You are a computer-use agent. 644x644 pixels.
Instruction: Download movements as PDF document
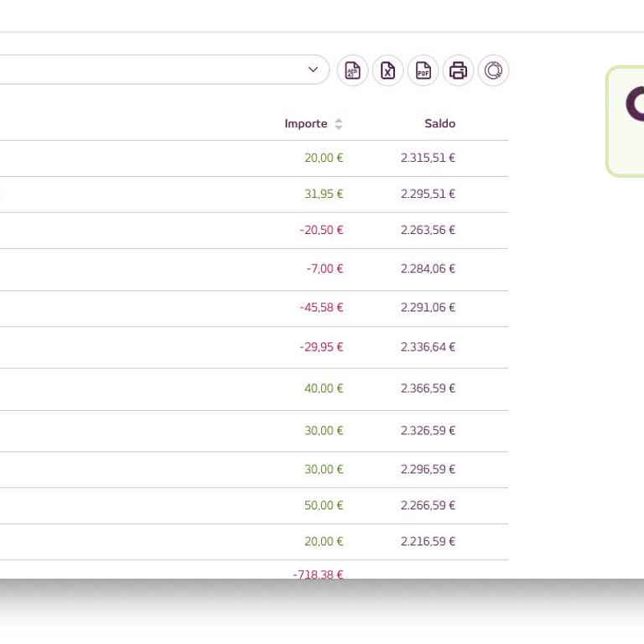[423, 70]
